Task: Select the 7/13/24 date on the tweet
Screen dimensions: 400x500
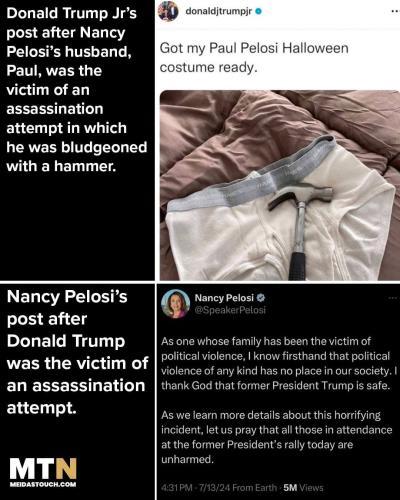Action: tap(214, 488)
